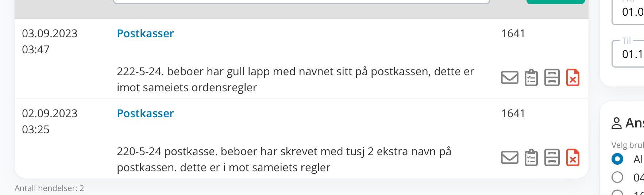Screen dimensions: 644x195
Task: Open clipboard checklist icon for 02.09.2023 event
Action: coord(531,157)
